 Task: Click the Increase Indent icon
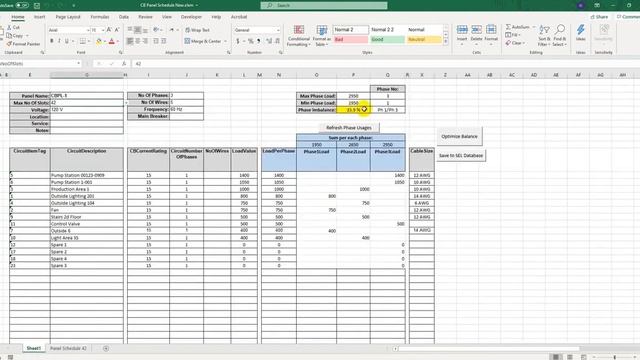[164, 41]
